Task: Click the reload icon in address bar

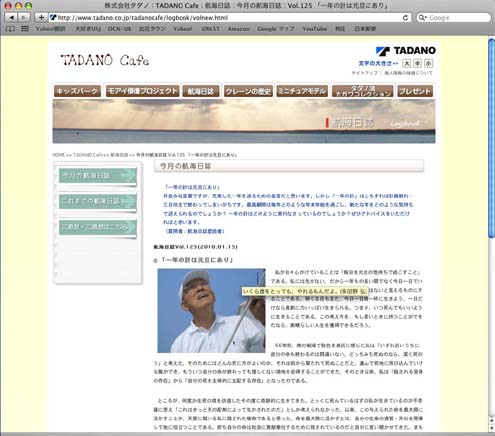Action: point(405,18)
